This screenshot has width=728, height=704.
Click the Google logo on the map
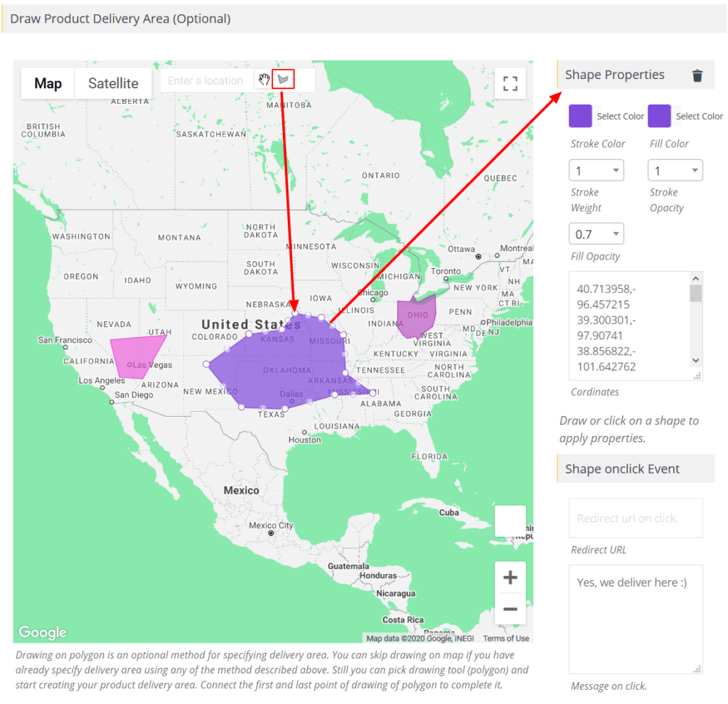coord(42,632)
